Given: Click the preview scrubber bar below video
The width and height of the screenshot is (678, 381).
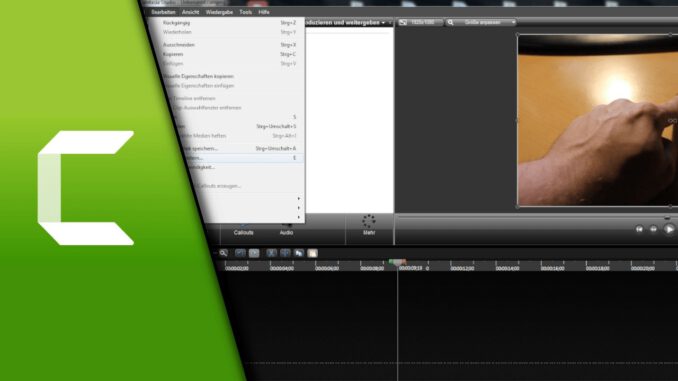Looking at the screenshot, I should (x=536, y=215).
